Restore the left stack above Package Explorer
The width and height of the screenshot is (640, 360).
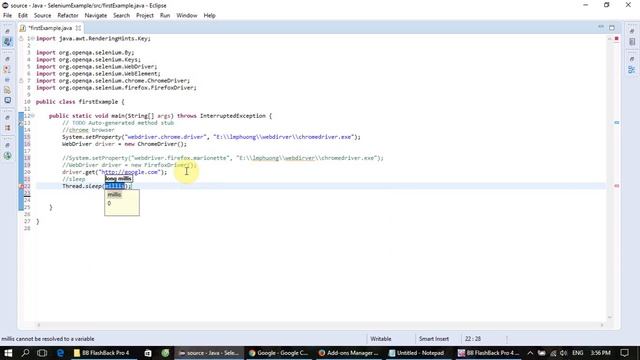pos(7,31)
